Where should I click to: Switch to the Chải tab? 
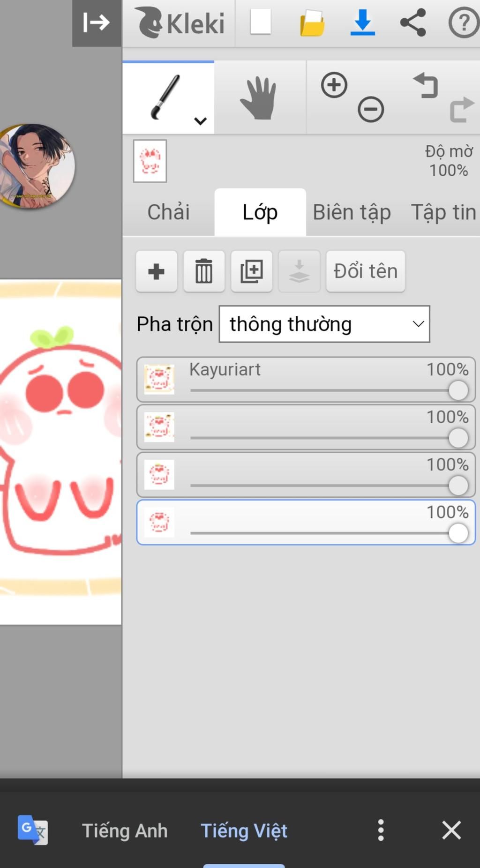click(x=169, y=212)
